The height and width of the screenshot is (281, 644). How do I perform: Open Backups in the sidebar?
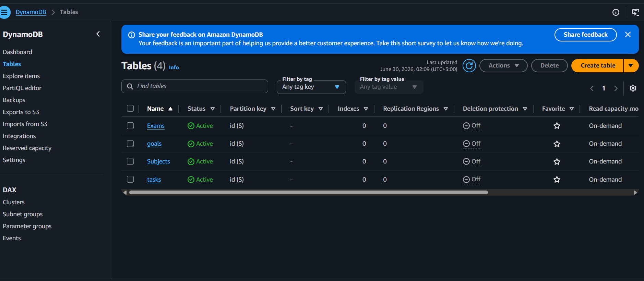coord(14,100)
